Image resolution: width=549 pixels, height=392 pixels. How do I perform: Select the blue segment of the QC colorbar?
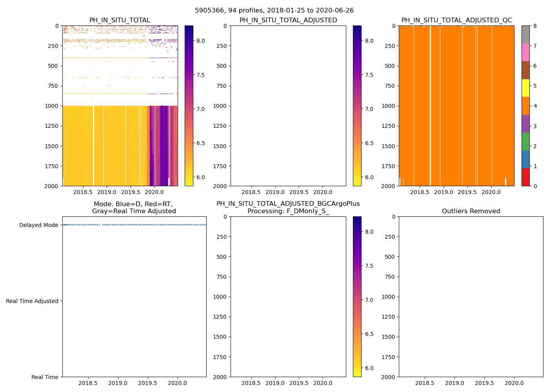click(525, 159)
